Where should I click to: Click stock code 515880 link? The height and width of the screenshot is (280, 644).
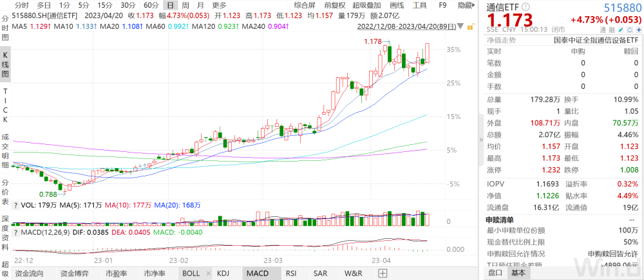tap(623, 7)
